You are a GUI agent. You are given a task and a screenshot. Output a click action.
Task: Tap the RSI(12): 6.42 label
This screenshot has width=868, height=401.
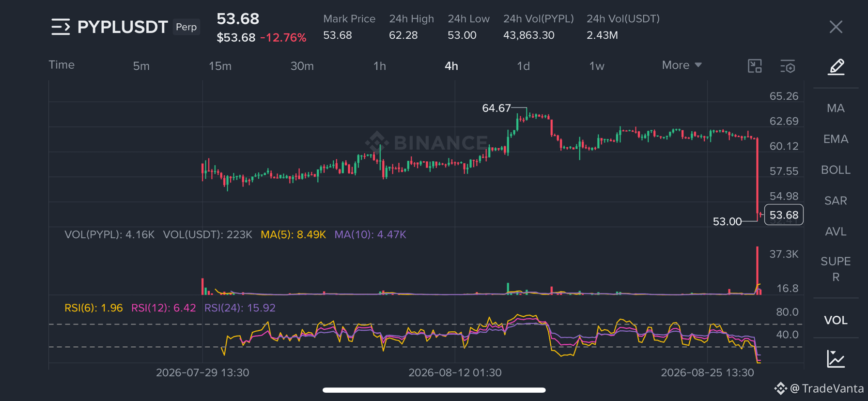pos(164,308)
